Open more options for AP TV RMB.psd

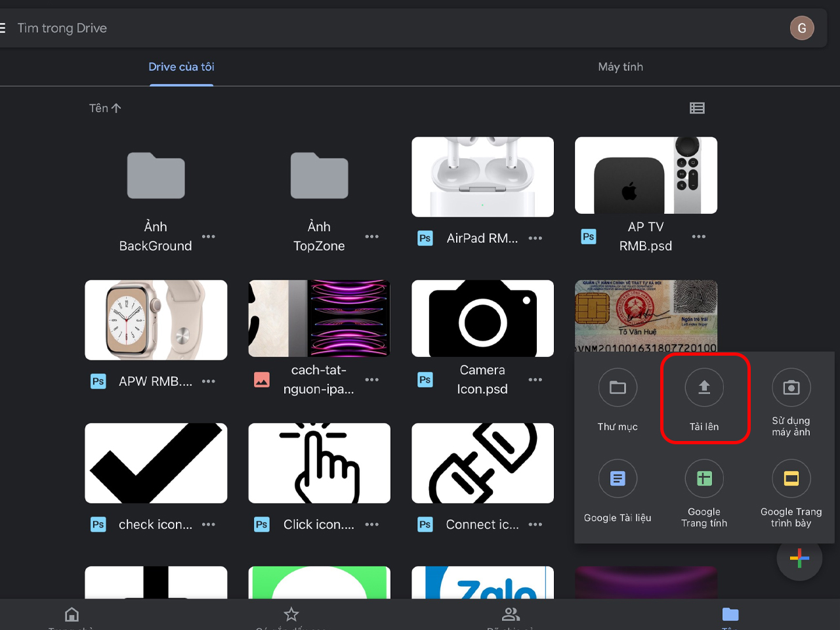tap(699, 236)
